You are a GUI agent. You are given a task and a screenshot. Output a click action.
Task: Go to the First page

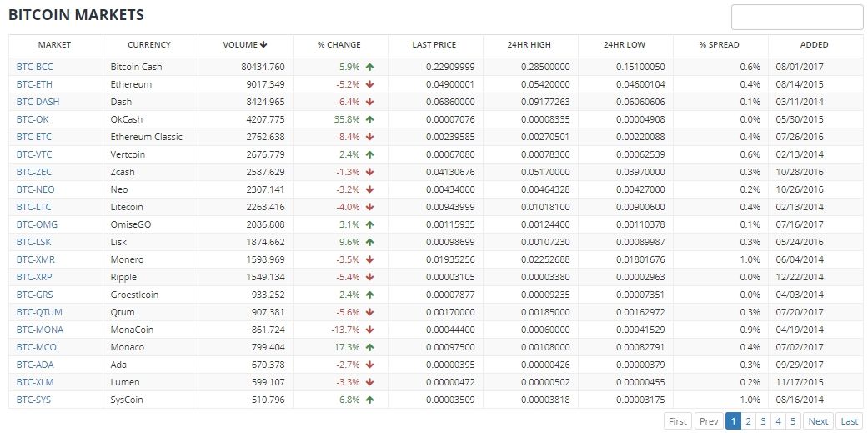pos(678,422)
